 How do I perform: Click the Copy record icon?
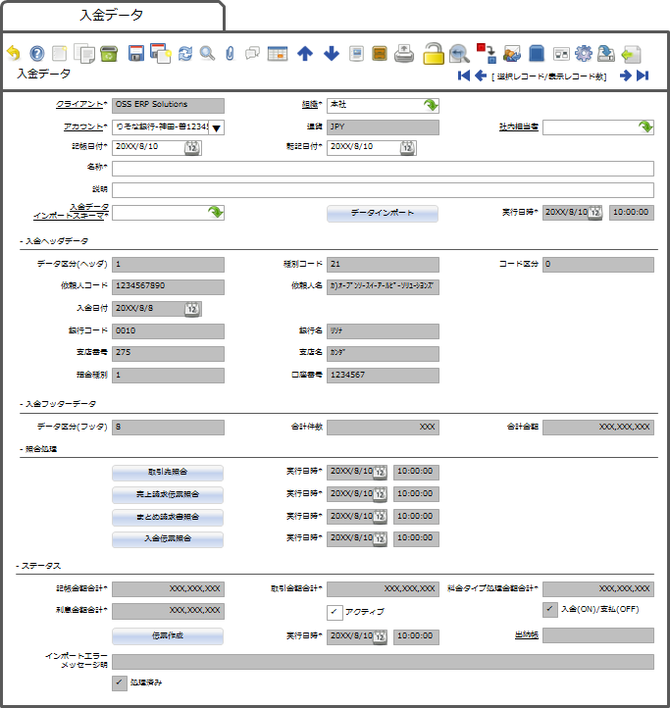tap(84, 54)
